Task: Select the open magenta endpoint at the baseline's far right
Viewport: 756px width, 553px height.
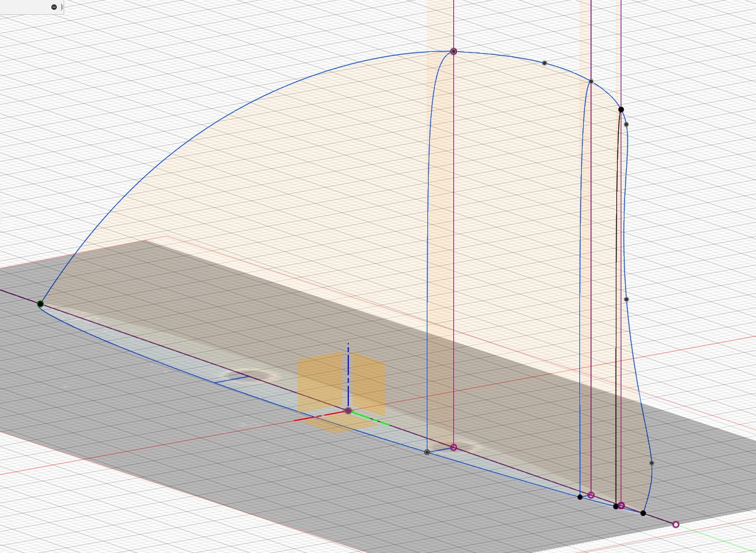Action: (x=676, y=525)
